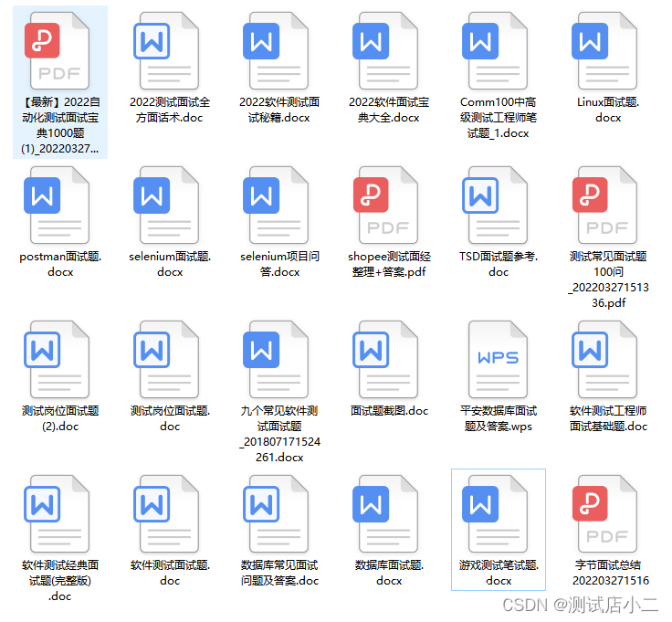Click the file name 软件测试工程师面试基础题.doc
This screenshot has width=672, height=622.
(x=608, y=418)
